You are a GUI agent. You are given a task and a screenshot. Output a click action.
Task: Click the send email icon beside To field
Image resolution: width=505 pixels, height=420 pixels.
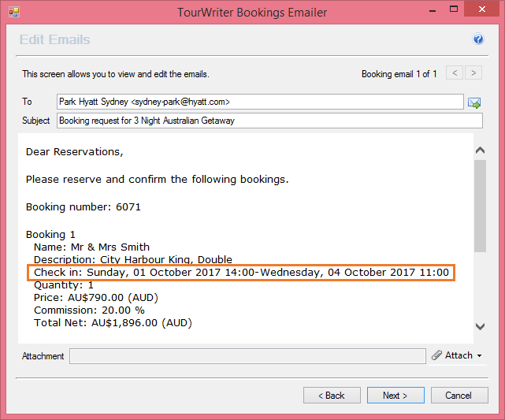click(474, 102)
